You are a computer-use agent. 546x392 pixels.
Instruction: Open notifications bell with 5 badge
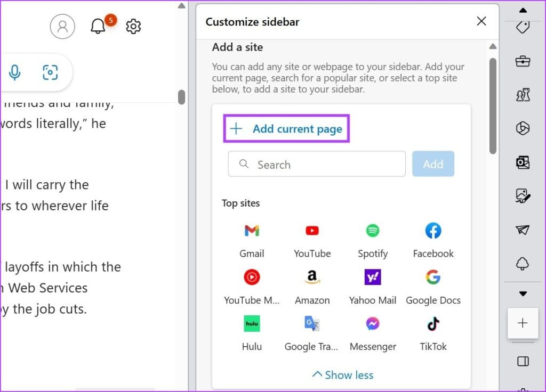pos(98,26)
